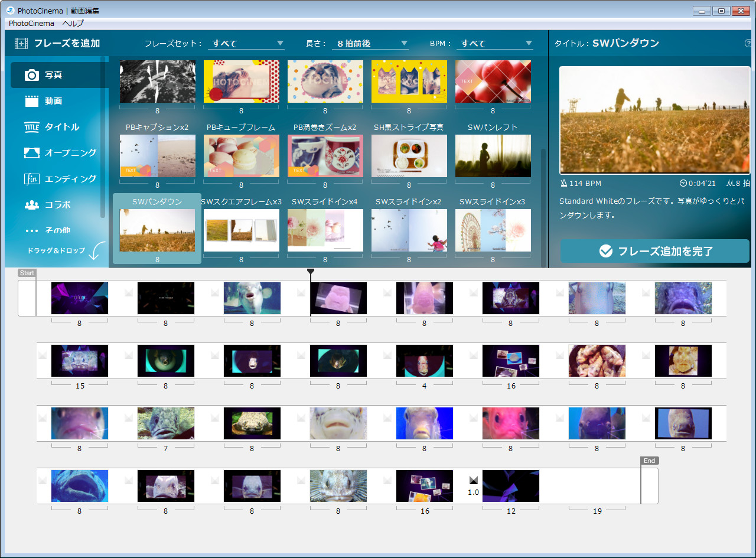The width and height of the screenshot is (756, 558).
Task: Select the red cherries diamond phrase thumbnail
Action: point(493,81)
